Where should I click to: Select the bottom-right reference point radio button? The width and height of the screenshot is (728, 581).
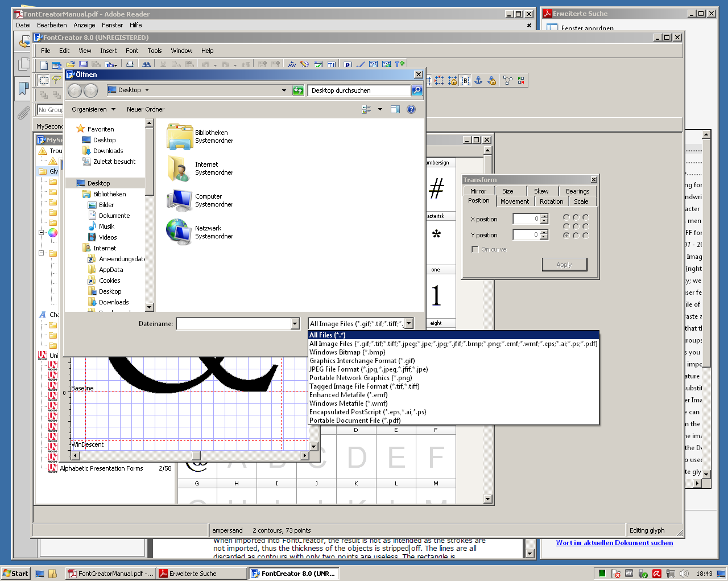(x=585, y=236)
